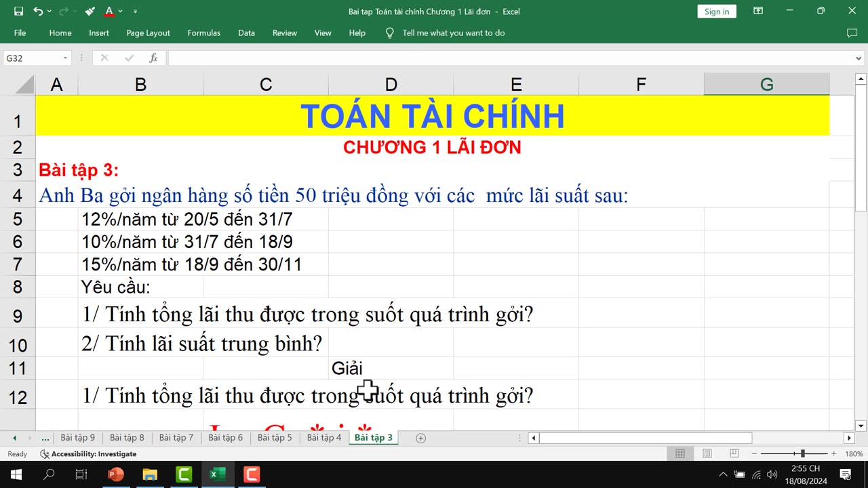
Task: Select column B header
Action: 140,85
